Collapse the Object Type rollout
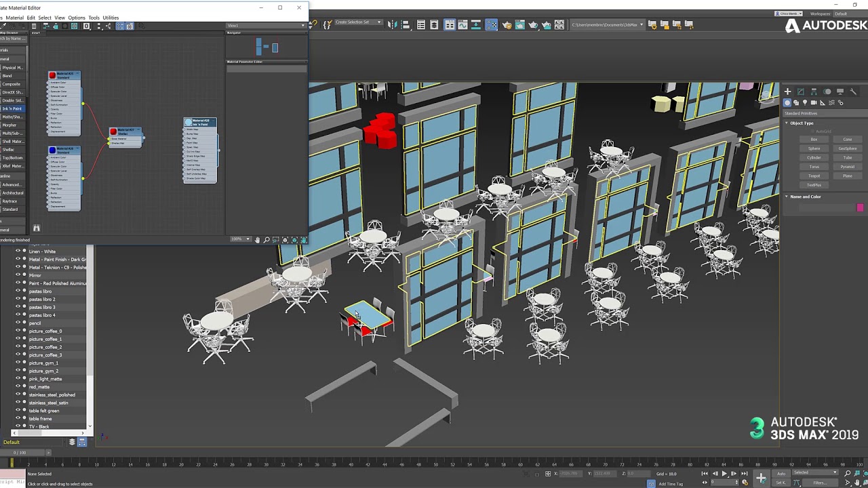Screen dimensions: 868x488 tap(801, 123)
